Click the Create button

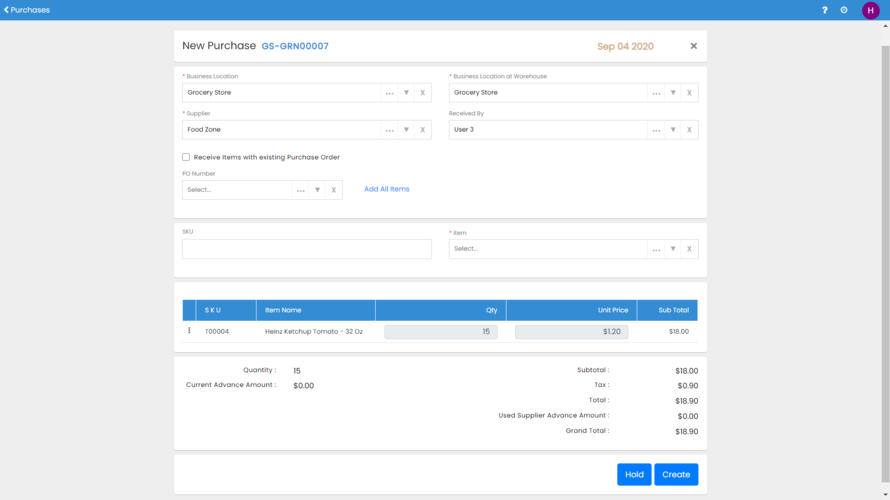[x=676, y=474]
